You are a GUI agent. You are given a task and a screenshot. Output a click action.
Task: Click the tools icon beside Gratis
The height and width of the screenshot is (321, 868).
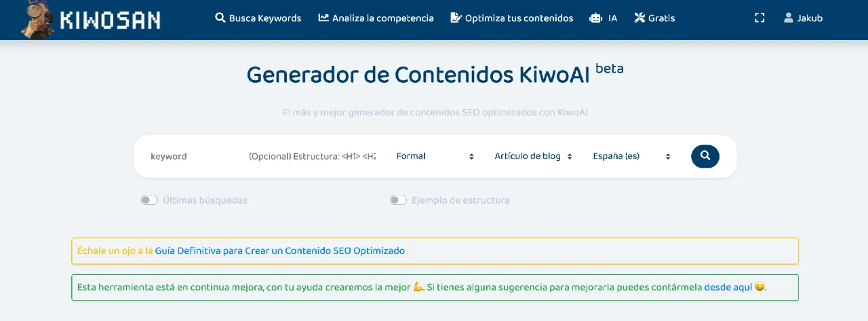pyautogui.click(x=639, y=18)
